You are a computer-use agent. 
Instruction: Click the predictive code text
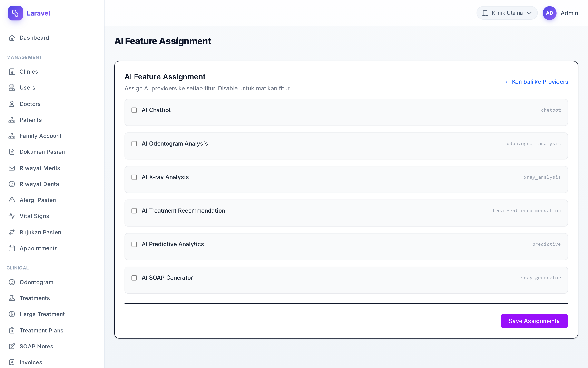click(x=546, y=244)
